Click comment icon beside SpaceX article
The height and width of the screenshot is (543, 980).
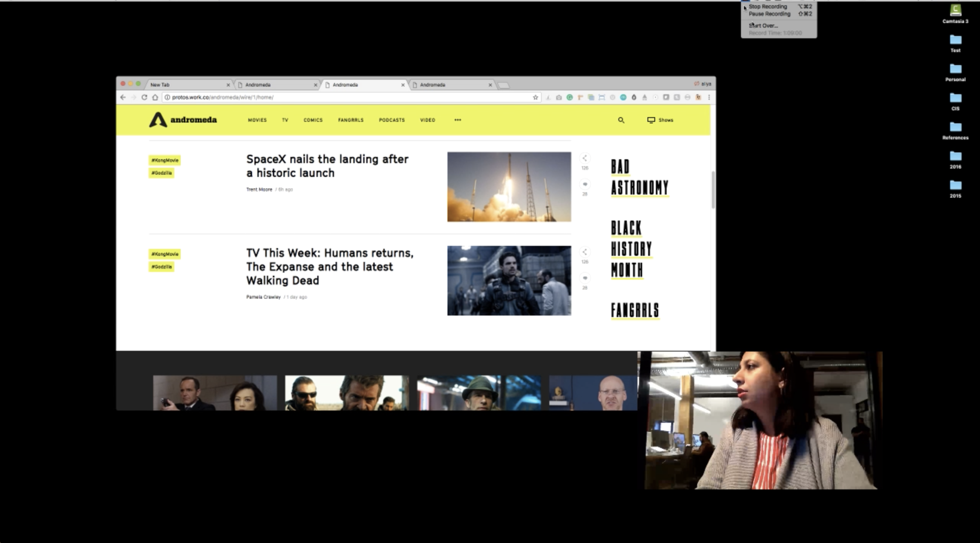584,184
